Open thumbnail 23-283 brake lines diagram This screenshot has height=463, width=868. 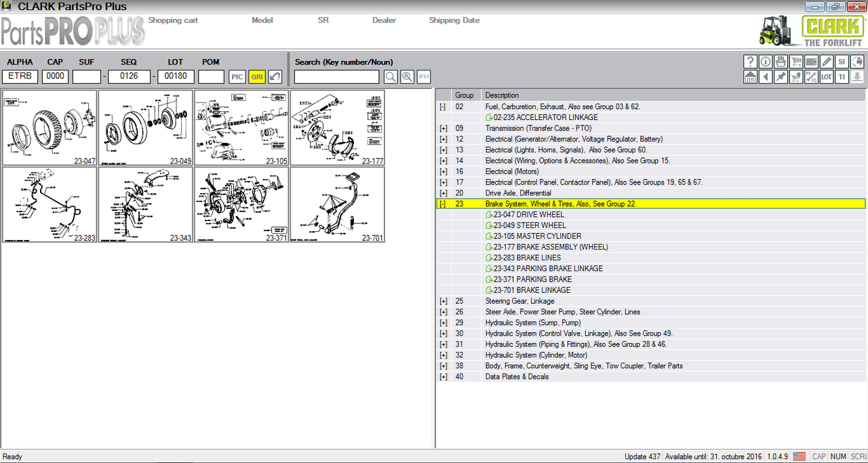coord(50,205)
